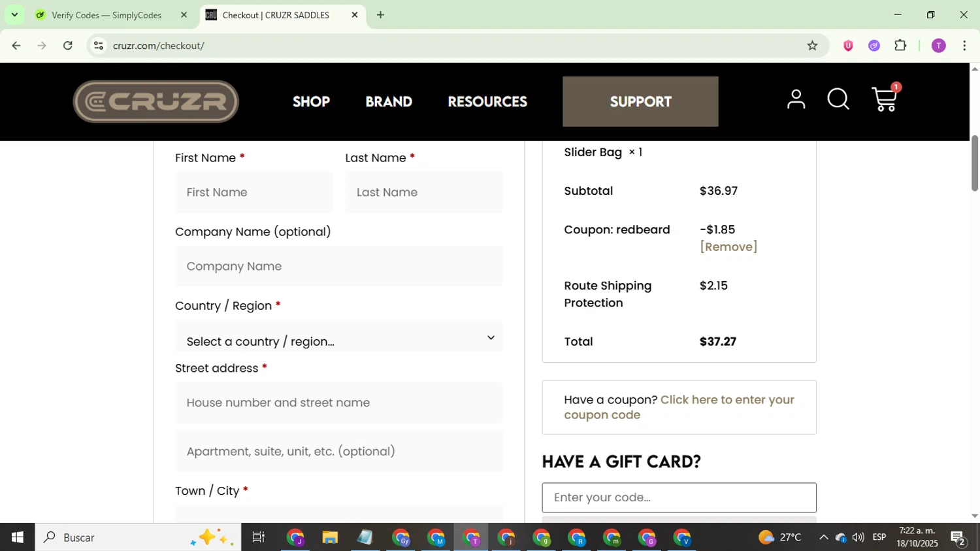Open a new browser tab

380,15
